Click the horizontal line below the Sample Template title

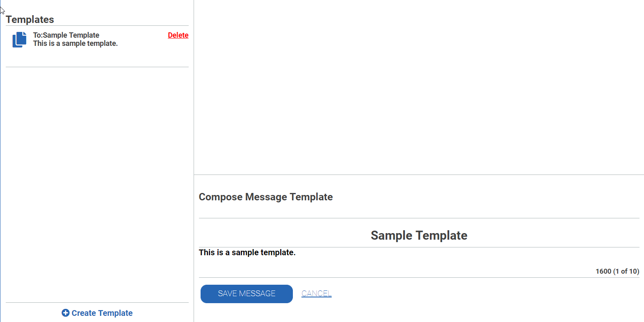(x=419, y=247)
